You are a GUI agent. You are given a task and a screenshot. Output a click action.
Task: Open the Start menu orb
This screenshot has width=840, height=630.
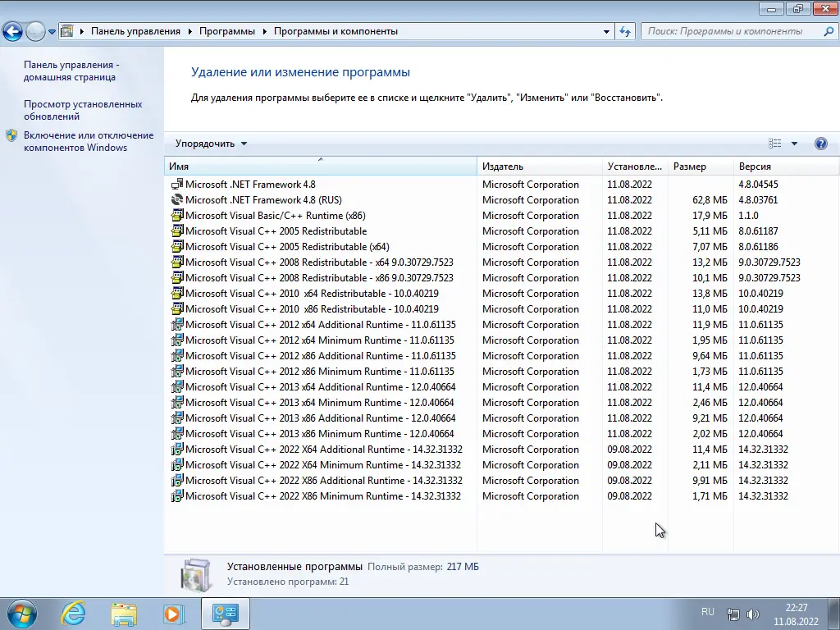(21, 614)
